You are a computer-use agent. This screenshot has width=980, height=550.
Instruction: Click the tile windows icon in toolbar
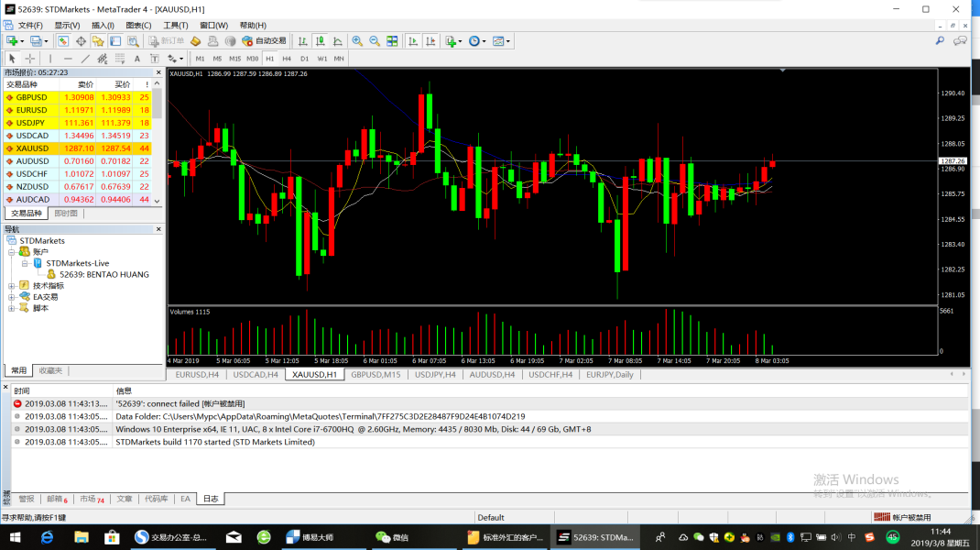click(x=392, y=41)
